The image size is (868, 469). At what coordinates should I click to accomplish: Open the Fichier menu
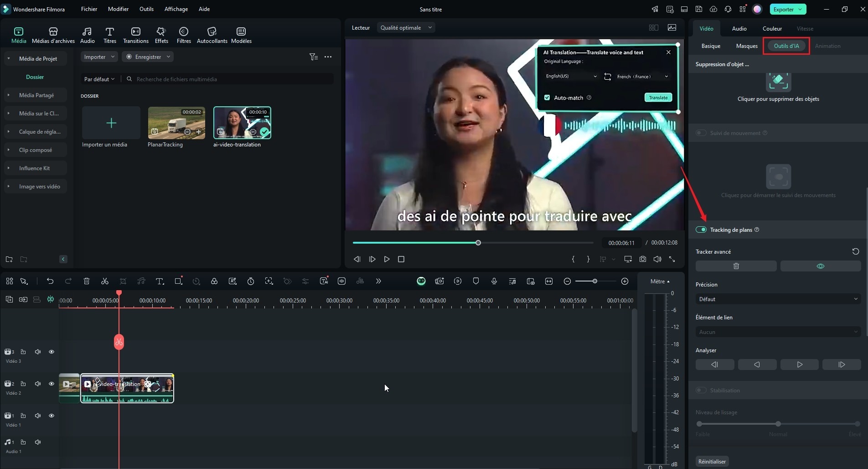pyautogui.click(x=89, y=9)
